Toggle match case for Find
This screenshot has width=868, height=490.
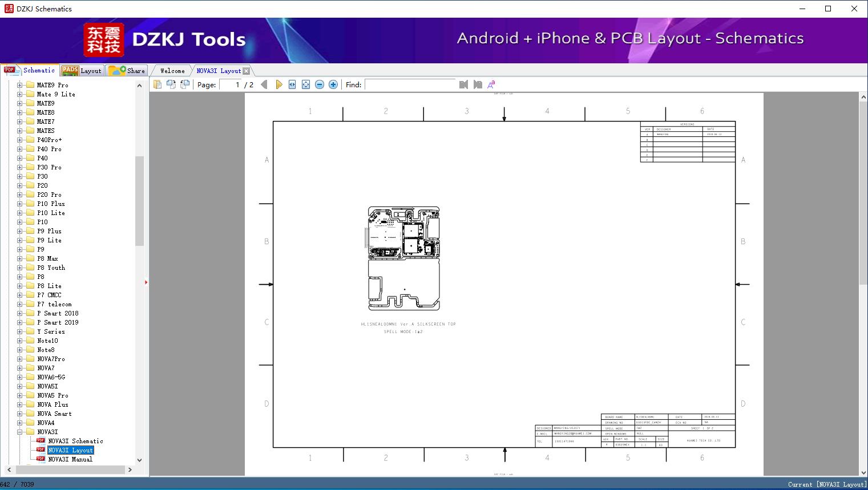tap(491, 84)
